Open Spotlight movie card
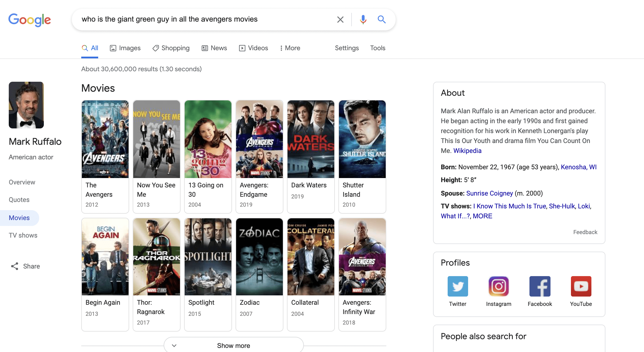 208,275
